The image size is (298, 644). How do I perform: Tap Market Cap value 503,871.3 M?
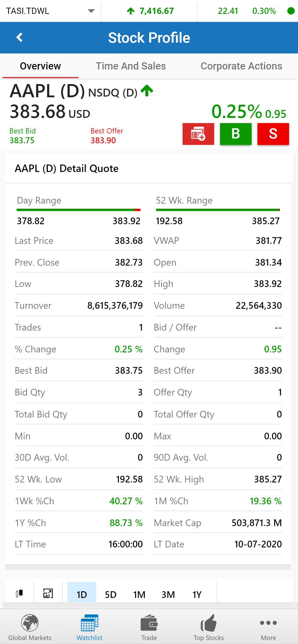click(x=257, y=523)
